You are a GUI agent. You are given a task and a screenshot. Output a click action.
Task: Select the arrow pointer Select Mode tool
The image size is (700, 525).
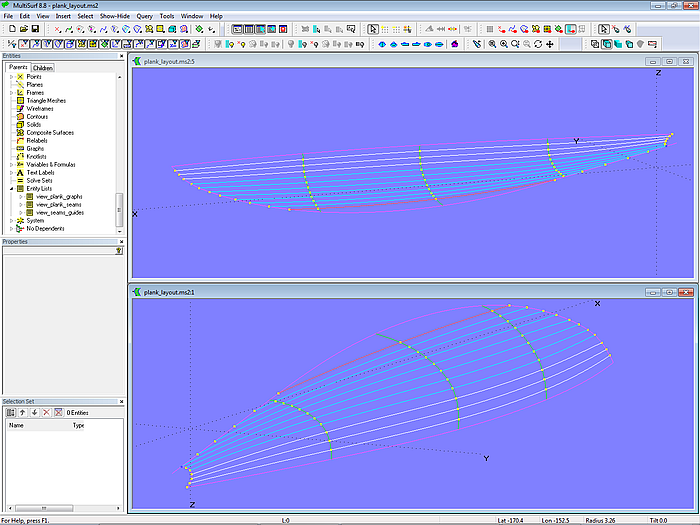tap(373, 30)
